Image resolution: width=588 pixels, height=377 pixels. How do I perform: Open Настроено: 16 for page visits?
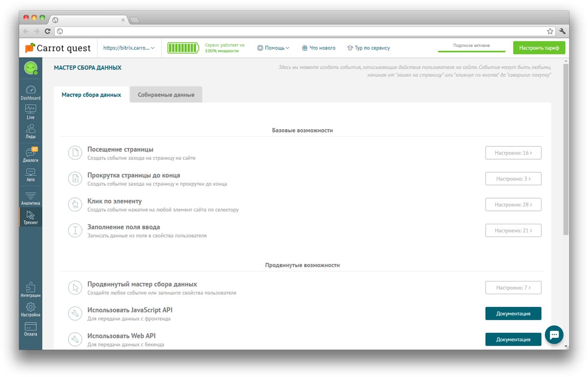click(513, 153)
